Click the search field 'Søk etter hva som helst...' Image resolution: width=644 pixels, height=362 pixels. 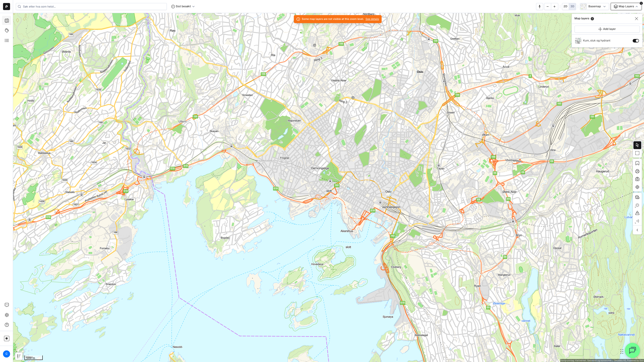(91, 7)
